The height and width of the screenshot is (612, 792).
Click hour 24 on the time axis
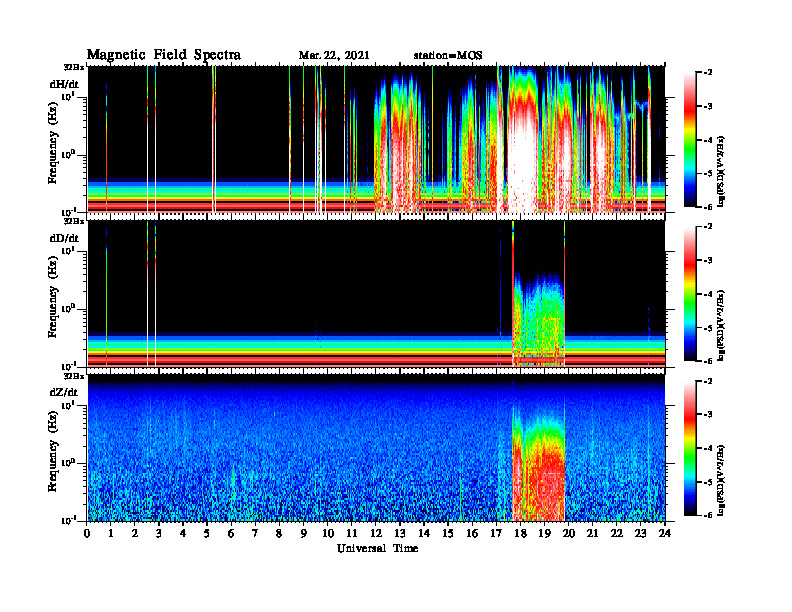pyautogui.click(x=665, y=533)
